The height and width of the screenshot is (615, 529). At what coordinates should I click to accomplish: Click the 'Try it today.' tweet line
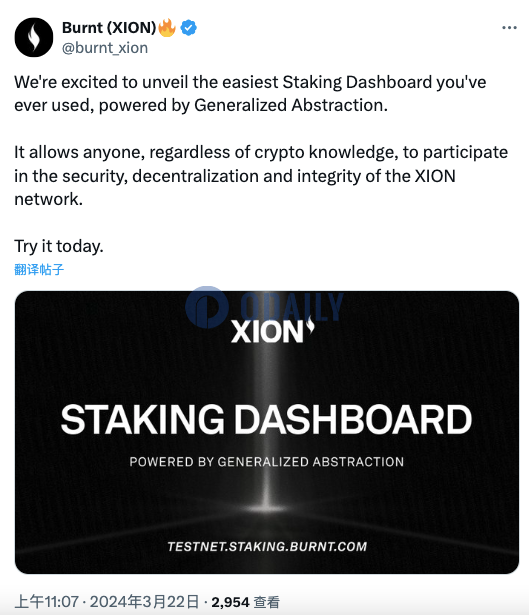tap(59, 246)
